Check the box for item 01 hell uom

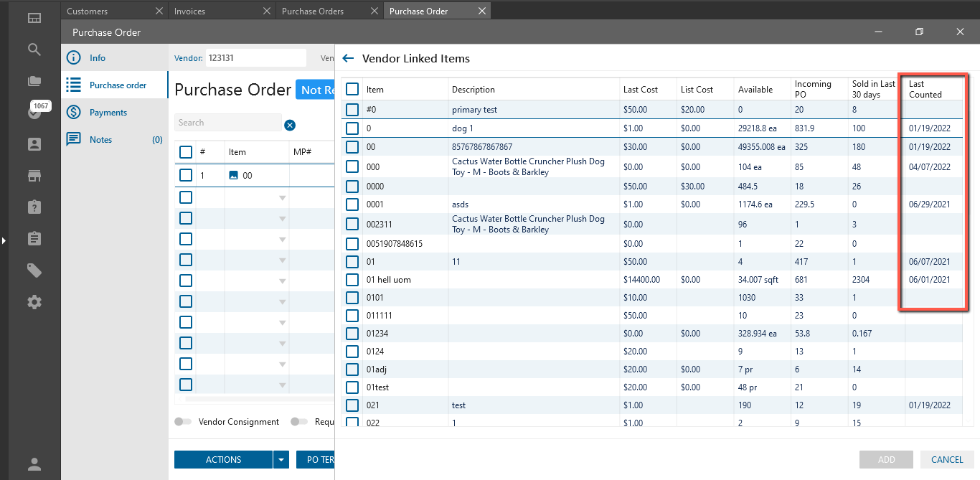click(x=352, y=280)
